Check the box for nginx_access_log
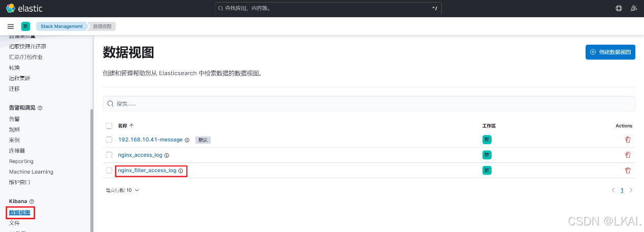Image resolution: width=644 pixels, height=232 pixels. [x=109, y=155]
